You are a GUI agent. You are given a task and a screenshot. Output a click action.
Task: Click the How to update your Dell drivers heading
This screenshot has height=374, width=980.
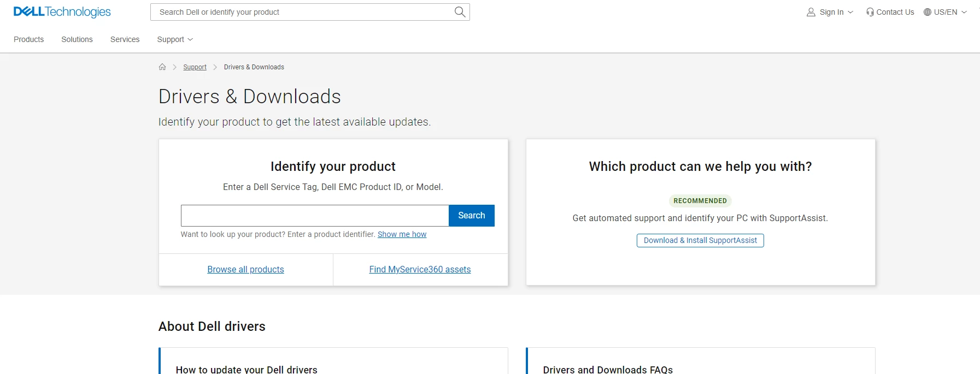[x=247, y=370]
